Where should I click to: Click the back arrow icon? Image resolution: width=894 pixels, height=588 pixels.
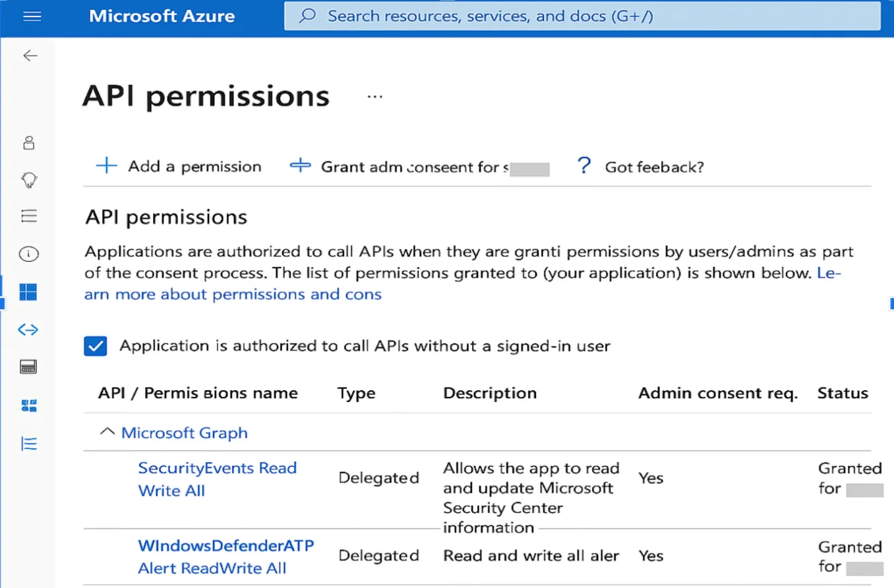[30, 56]
